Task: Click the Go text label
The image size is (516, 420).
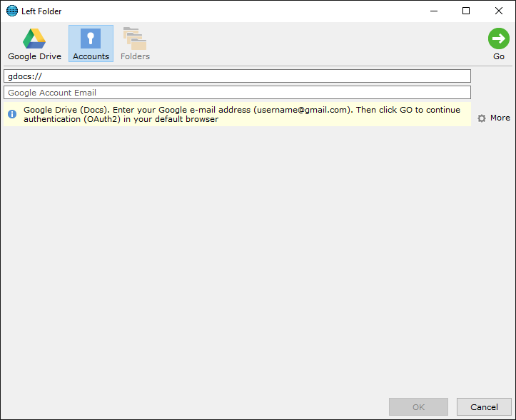Action: [498, 56]
